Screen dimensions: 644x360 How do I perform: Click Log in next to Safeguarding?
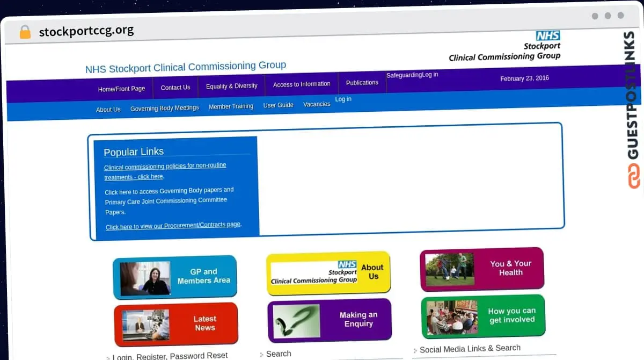[x=430, y=75]
